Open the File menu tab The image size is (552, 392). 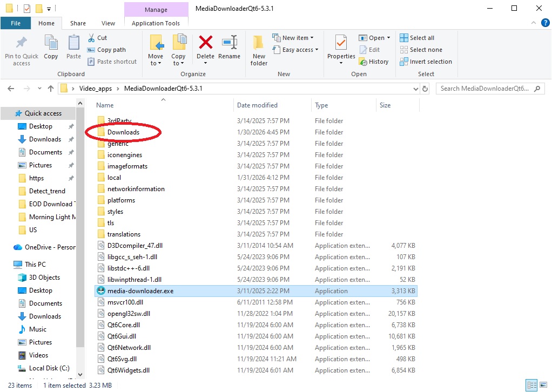[16, 23]
